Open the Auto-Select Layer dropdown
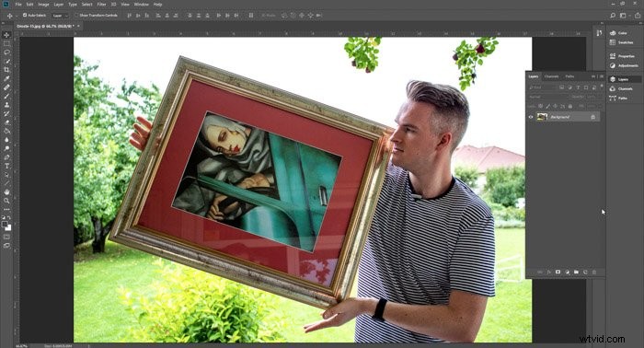The height and width of the screenshot is (348, 644). point(61,16)
